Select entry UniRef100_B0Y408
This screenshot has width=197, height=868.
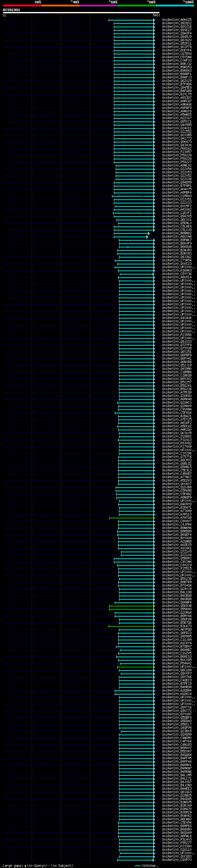pos(177,538)
